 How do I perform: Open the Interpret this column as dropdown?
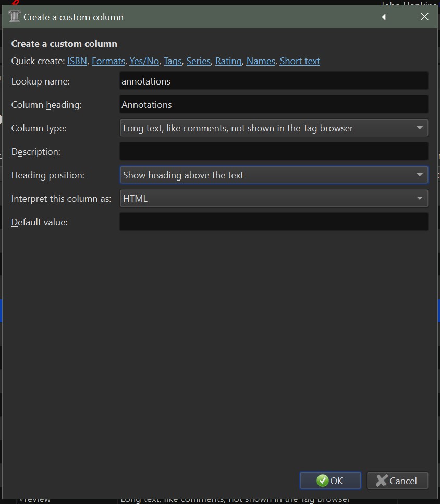click(274, 199)
